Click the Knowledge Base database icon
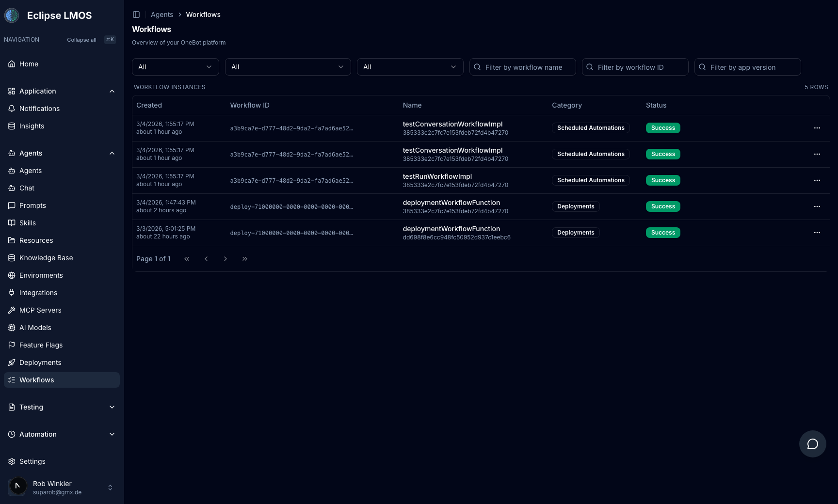This screenshot has height=504, width=838. click(12, 258)
